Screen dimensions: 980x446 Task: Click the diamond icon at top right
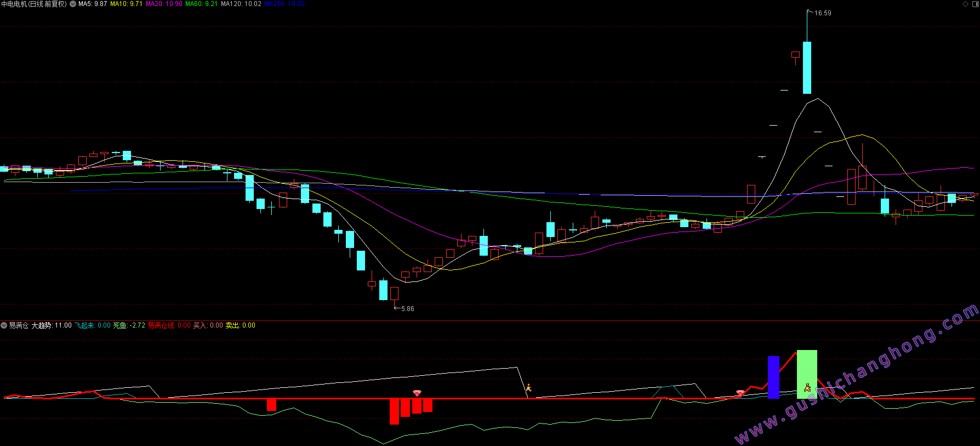966,4
